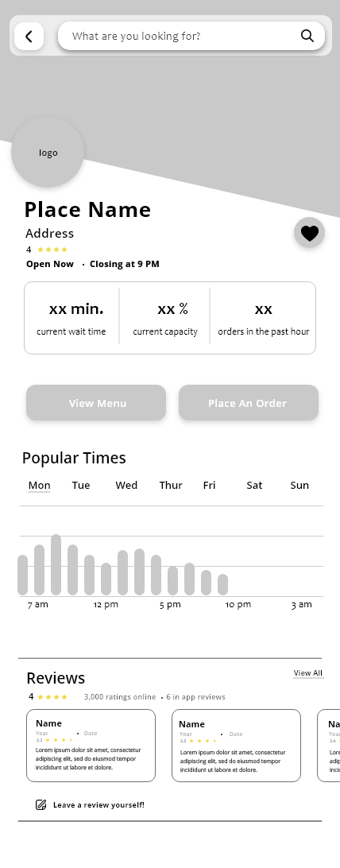Open View All reviews link
Image resolution: width=340 pixels, height=868 pixels.
tap(308, 673)
